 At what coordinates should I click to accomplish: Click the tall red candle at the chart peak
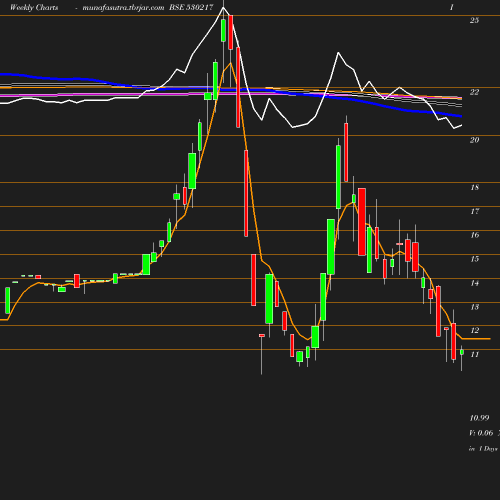coord(230,32)
